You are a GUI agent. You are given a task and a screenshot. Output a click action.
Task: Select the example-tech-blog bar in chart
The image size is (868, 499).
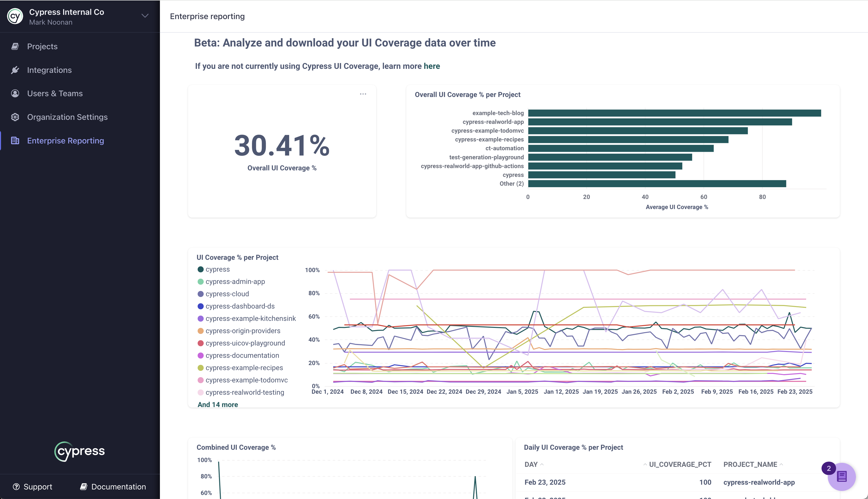tap(674, 113)
